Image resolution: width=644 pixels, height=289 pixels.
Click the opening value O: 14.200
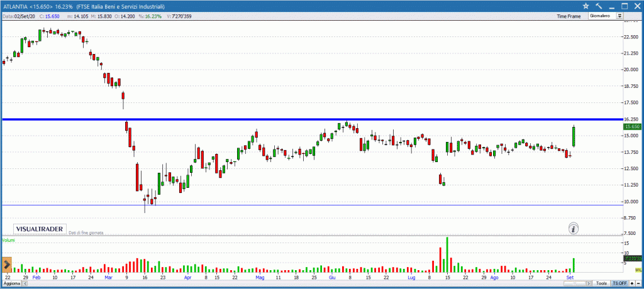point(125,16)
